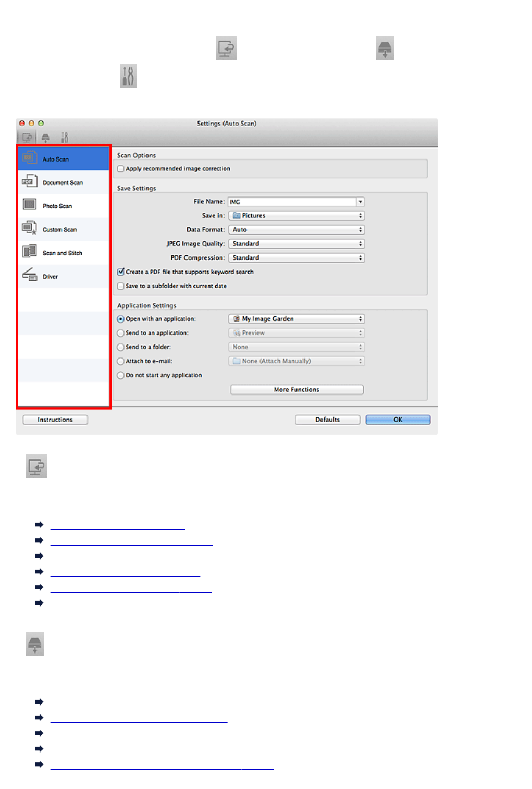This screenshot has height=789, width=532.
Task: Open the Send to a folder None dropdown
Action: pyautogui.click(x=296, y=347)
